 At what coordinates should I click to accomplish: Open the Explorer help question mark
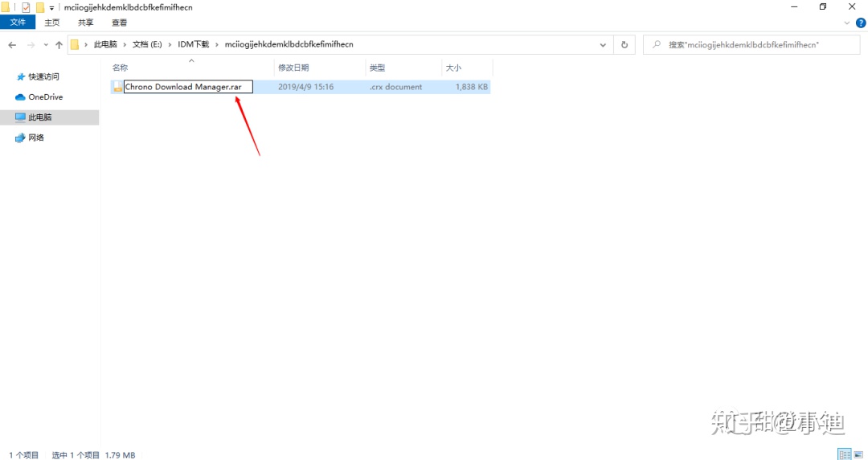(861, 23)
